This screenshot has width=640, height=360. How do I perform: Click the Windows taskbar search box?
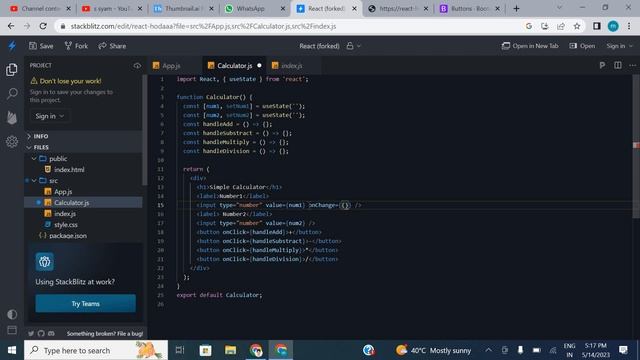click(96, 350)
